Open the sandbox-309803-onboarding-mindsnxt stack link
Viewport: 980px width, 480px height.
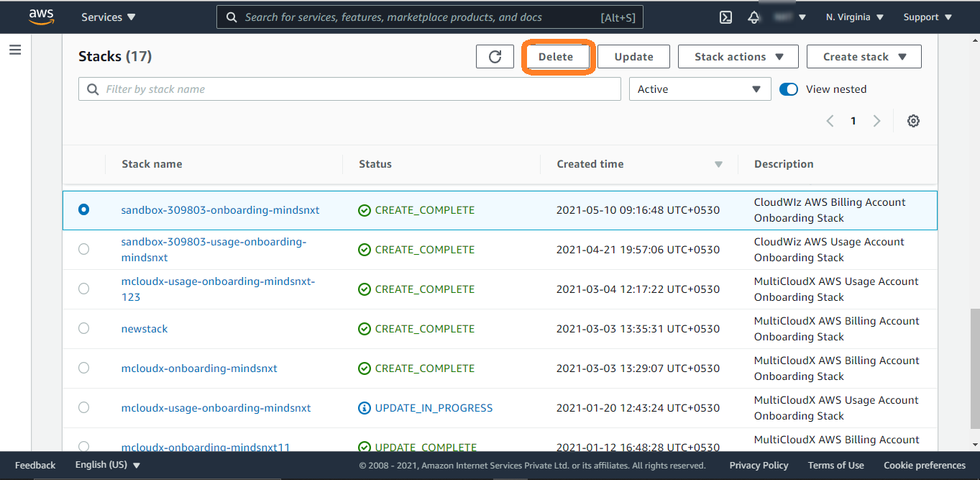[220, 210]
